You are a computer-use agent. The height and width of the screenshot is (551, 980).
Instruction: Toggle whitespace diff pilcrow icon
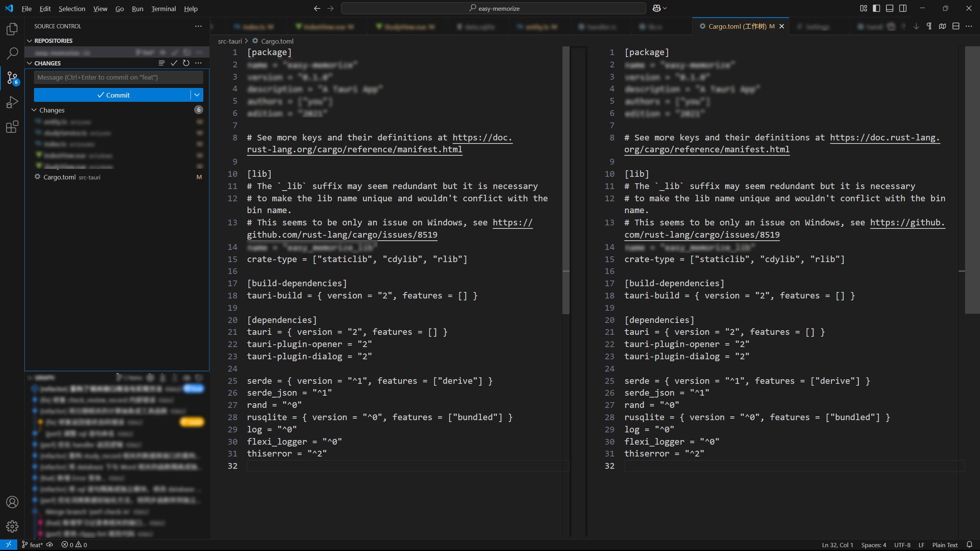[x=929, y=26]
